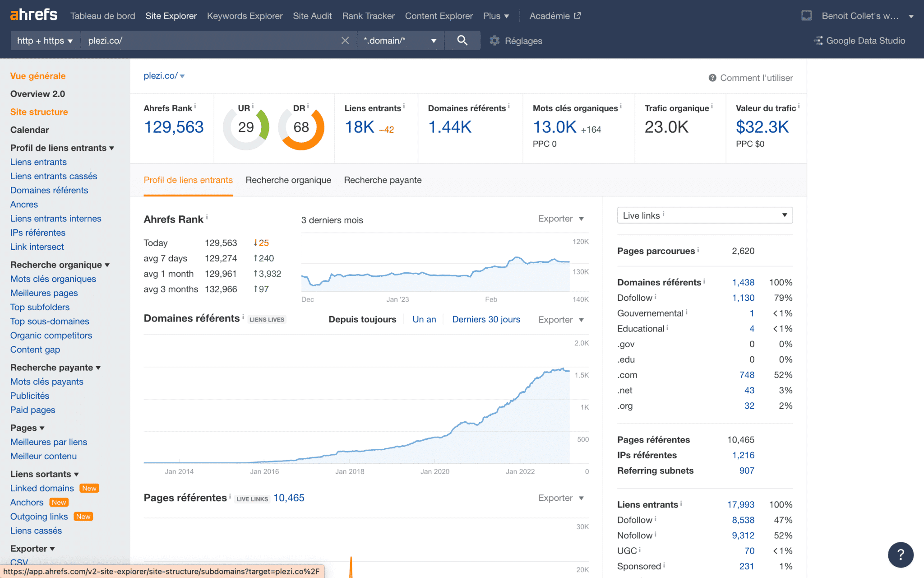Viewport: 924px width, 578px height.
Task: Click the Site Audit nav icon
Action: point(312,15)
